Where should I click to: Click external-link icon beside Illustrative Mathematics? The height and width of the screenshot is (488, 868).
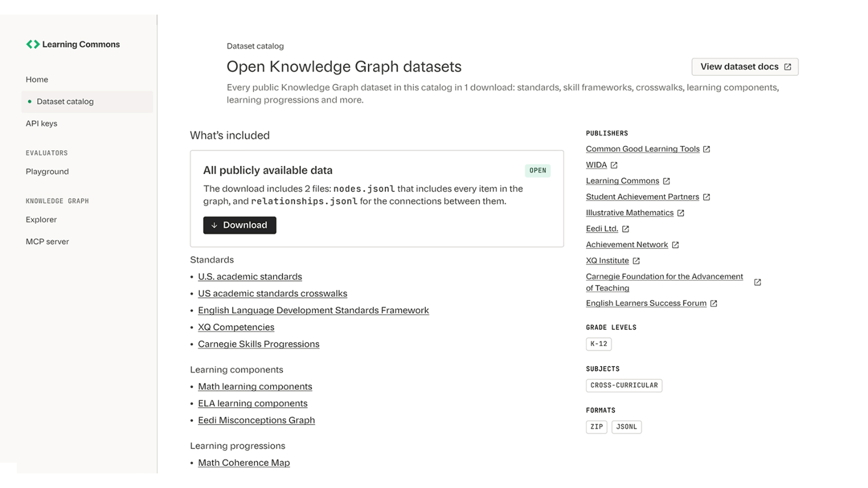680,213
